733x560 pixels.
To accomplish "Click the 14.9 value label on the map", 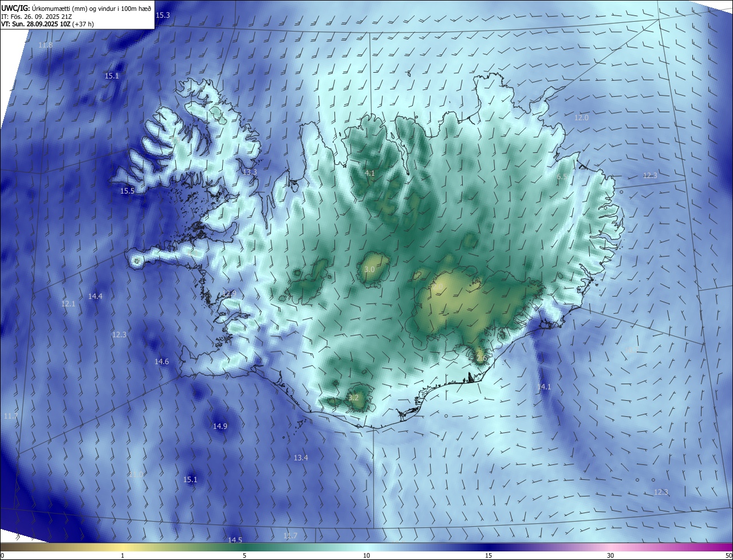I will [220, 426].
